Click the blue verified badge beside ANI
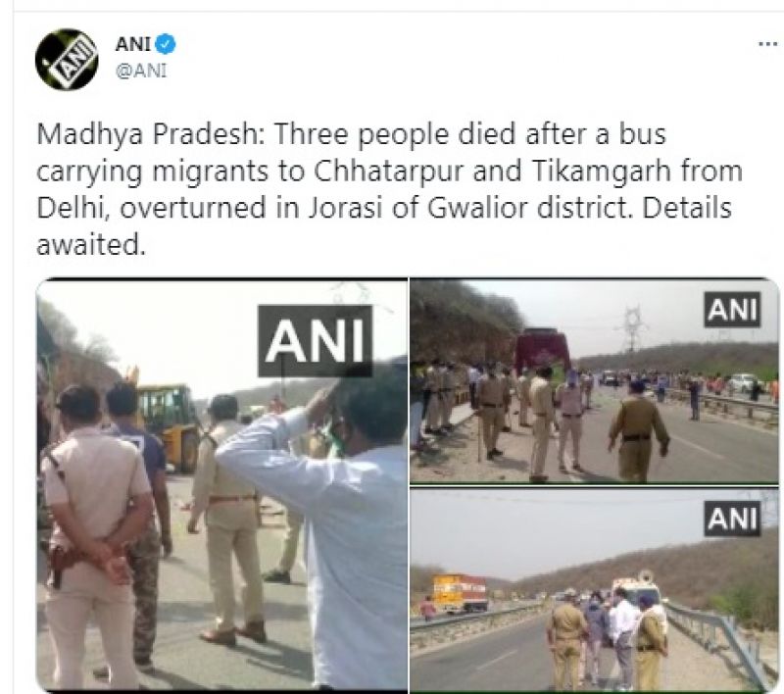 (165, 44)
